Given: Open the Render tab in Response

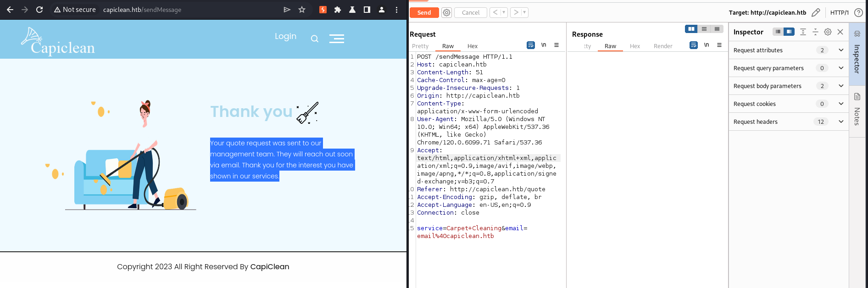Looking at the screenshot, I should (662, 46).
